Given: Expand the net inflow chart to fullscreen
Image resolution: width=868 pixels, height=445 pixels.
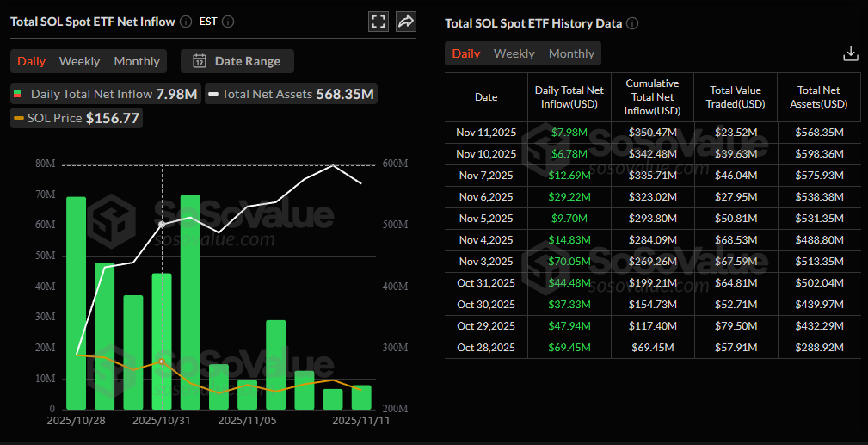Looking at the screenshot, I should click(x=378, y=22).
